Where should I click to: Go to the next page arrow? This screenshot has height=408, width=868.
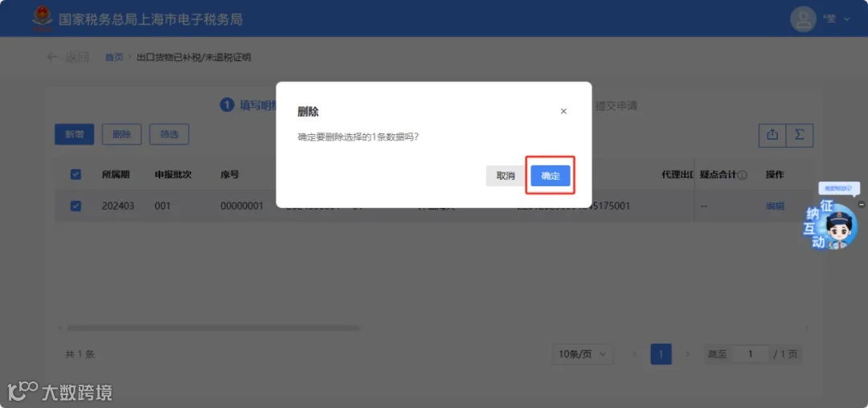(687, 354)
